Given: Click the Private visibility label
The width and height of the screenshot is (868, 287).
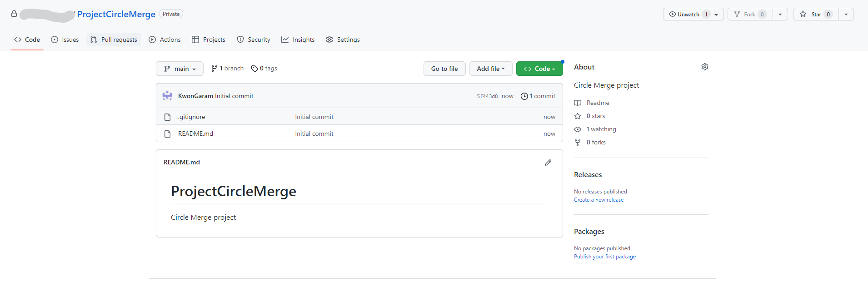Looking at the screenshot, I should pyautogui.click(x=171, y=14).
